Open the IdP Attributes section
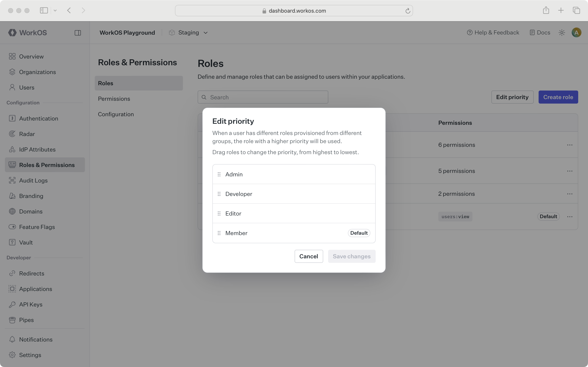Image resolution: width=588 pixels, height=367 pixels. [37, 149]
